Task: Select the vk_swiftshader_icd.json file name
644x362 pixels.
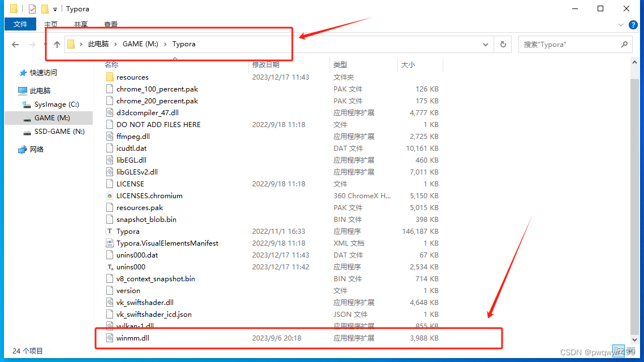Action: 154,315
